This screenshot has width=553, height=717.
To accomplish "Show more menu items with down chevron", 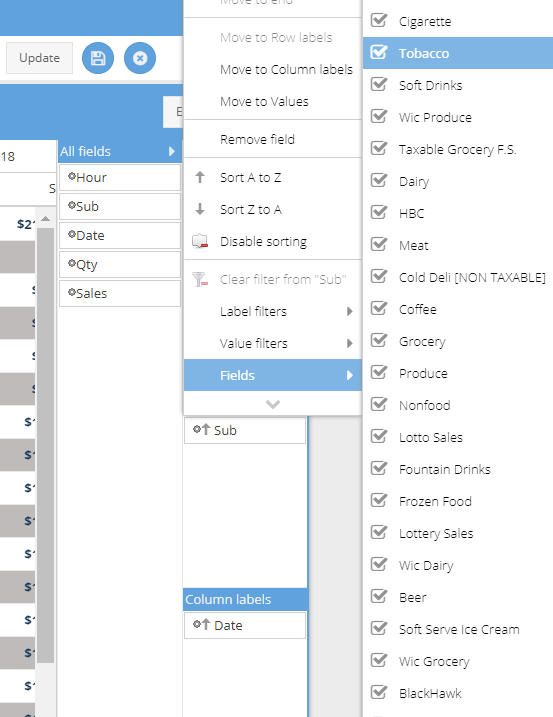I will pyautogui.click(x=273, y=404).
